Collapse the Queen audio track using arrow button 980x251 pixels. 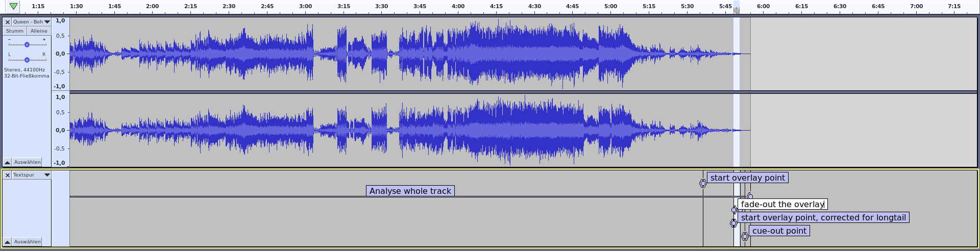point(8,162)
